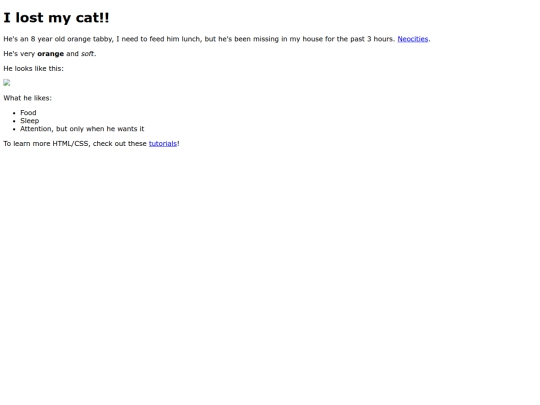The height and width of the screenshot is (405, 540).
Task: Open the tutorials link
Action: (163, 144)
